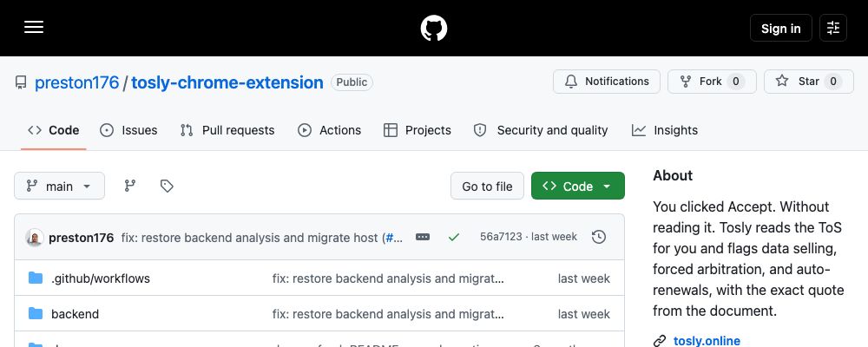Expand the main branch dropdown
This screenshot has width=868, height=347.
[x=59, y=186]
